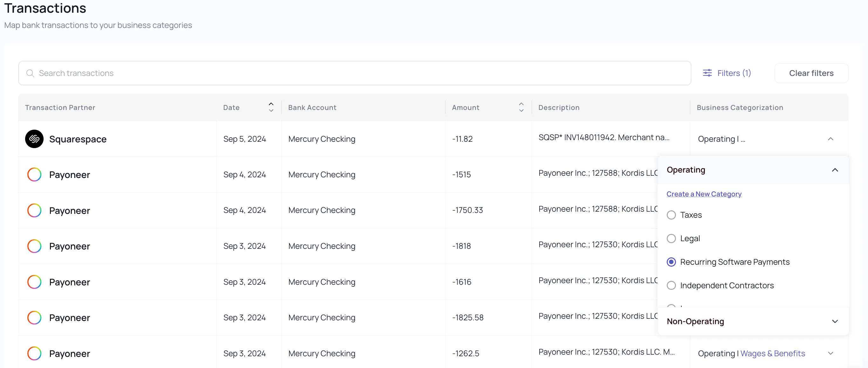The height and width of the screenshot is (368, 868).
Task: Open Wages & Benefits categorization dropdown
Action: pos(830,353)
